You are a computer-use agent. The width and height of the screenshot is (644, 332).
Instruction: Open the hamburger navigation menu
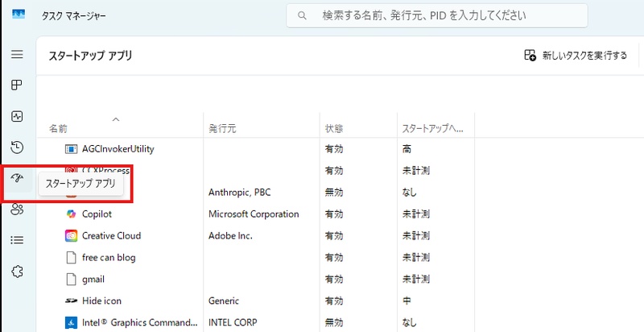point(17,54)
